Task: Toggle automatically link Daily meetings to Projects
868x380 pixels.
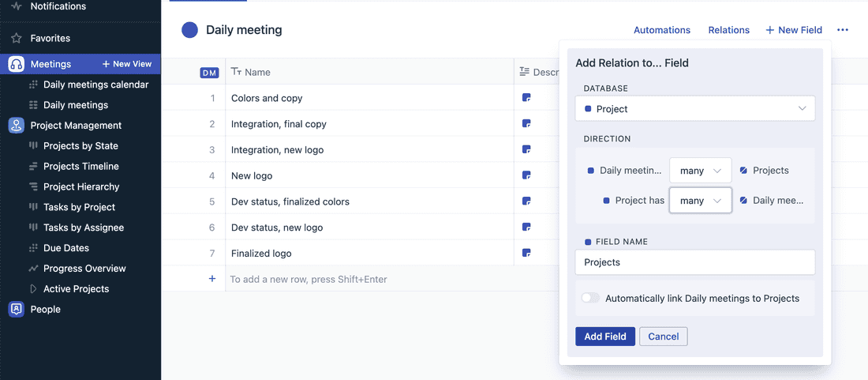Action: [x=590, y=298]
